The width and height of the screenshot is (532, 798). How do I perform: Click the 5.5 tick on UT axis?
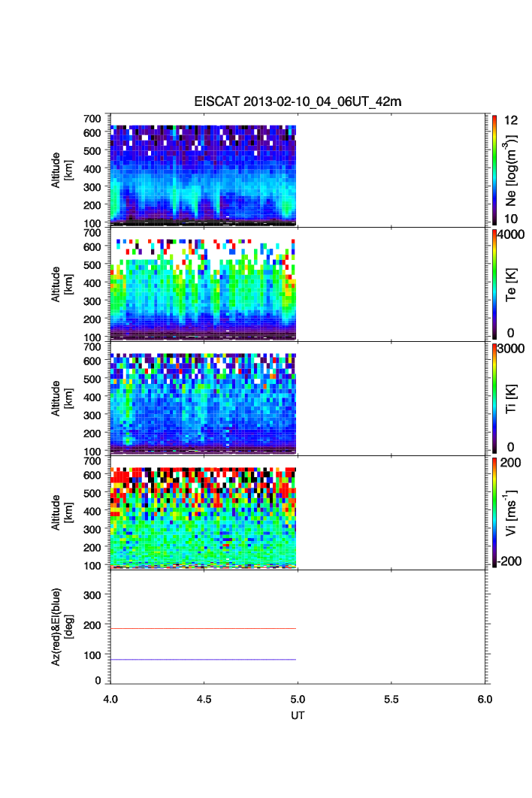click(391, 700)
